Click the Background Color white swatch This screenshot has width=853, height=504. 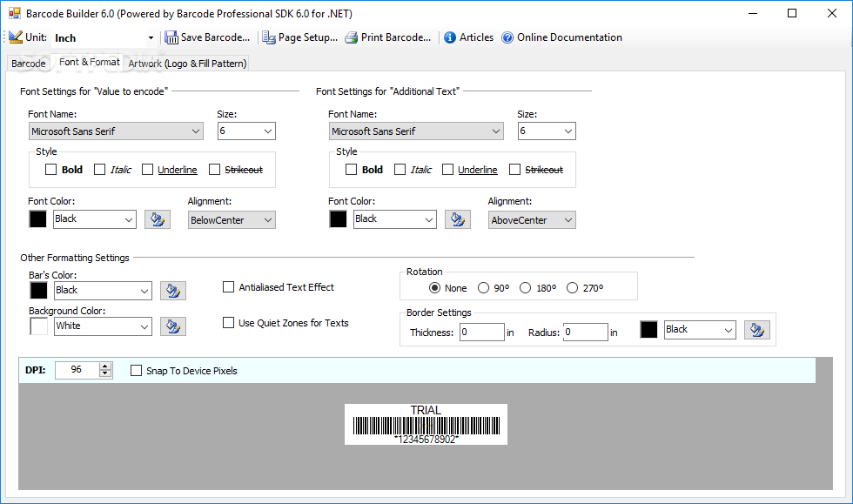(x=38, y=326)
